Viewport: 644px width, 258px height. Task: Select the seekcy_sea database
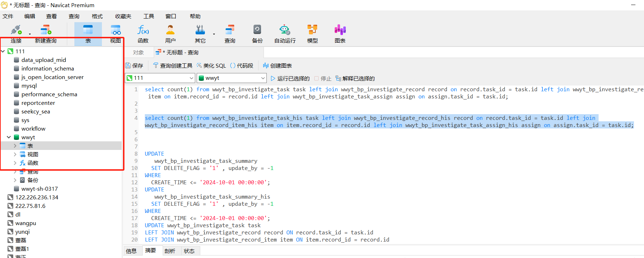35,111
